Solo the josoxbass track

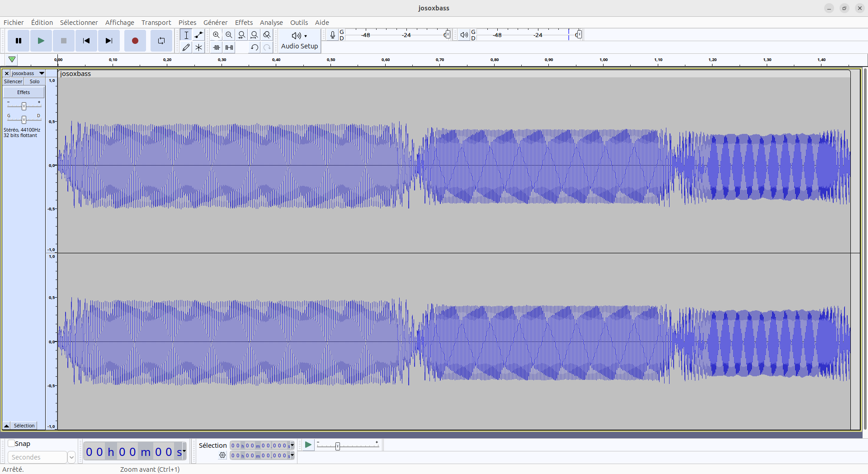(34, 81)
